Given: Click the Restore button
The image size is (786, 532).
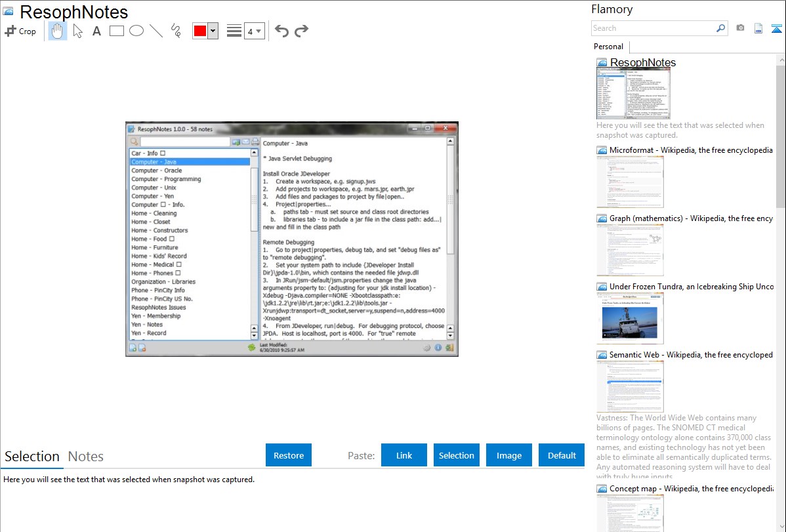Looking at the screenshot, I should coord(289,455).
